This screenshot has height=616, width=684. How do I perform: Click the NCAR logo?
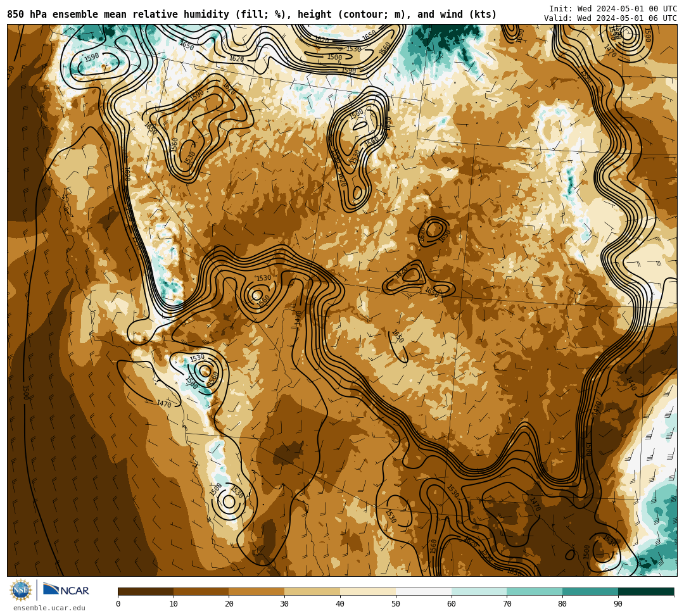66,590
